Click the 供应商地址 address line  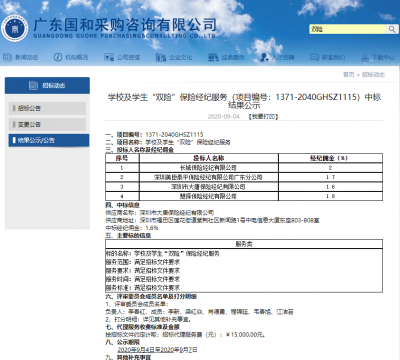(212, 220)
